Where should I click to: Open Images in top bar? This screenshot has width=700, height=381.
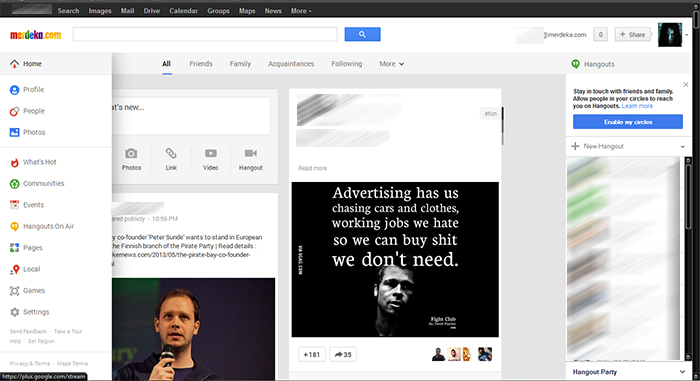tap(100, 11)
